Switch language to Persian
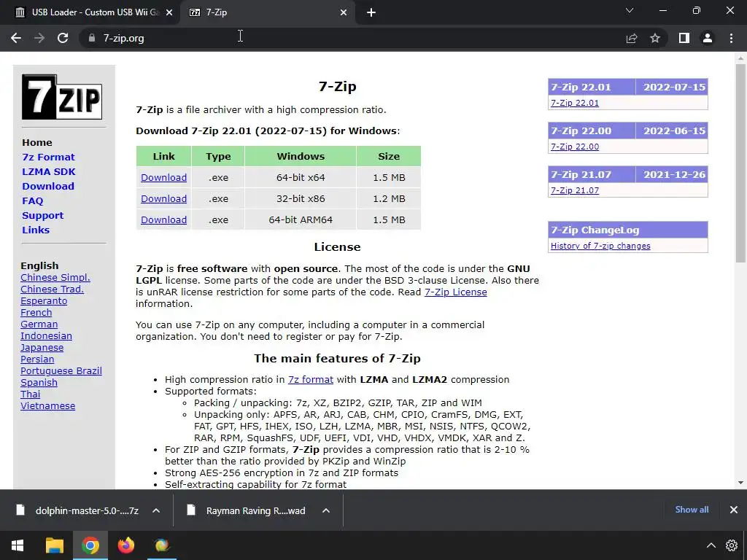 coord(37,359)
